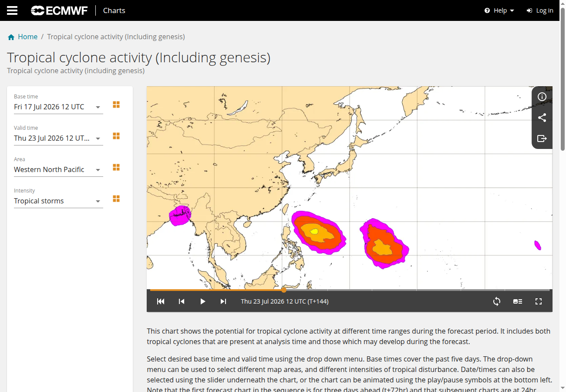Screen dimensions: 566x392
Task: Click the chart info icon
Action: 542,97
